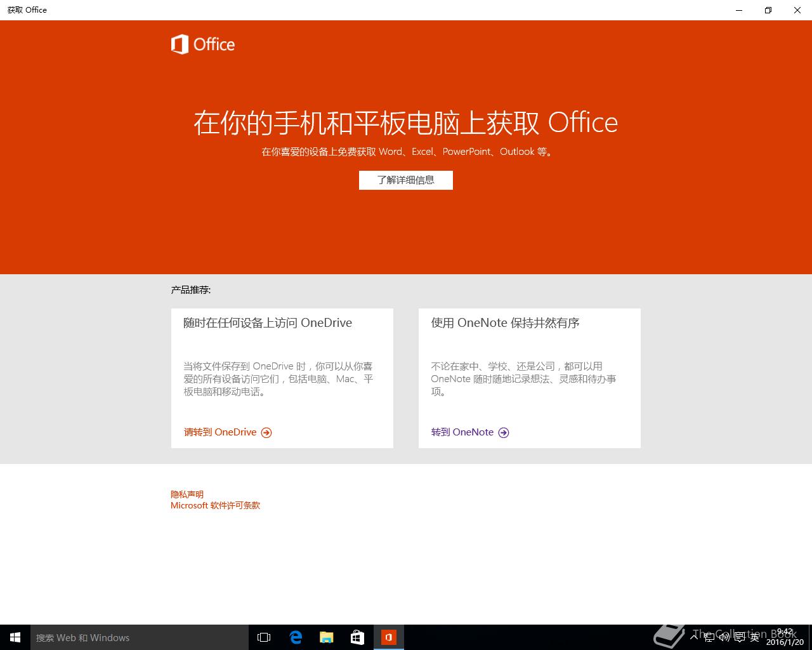Viewport: 812px width, 650px height.
Task: Select the 使用 OneNote 保持井然有序 card title
Action: [506, 323]
